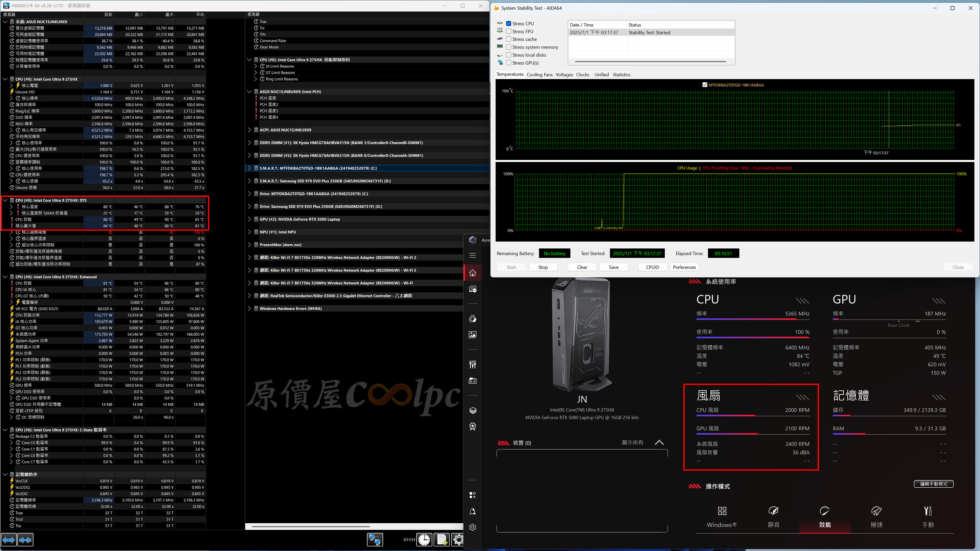Open AIDA64 Preferences
Viewport: 980px width, 551px height.
click(x=684, y=267)
